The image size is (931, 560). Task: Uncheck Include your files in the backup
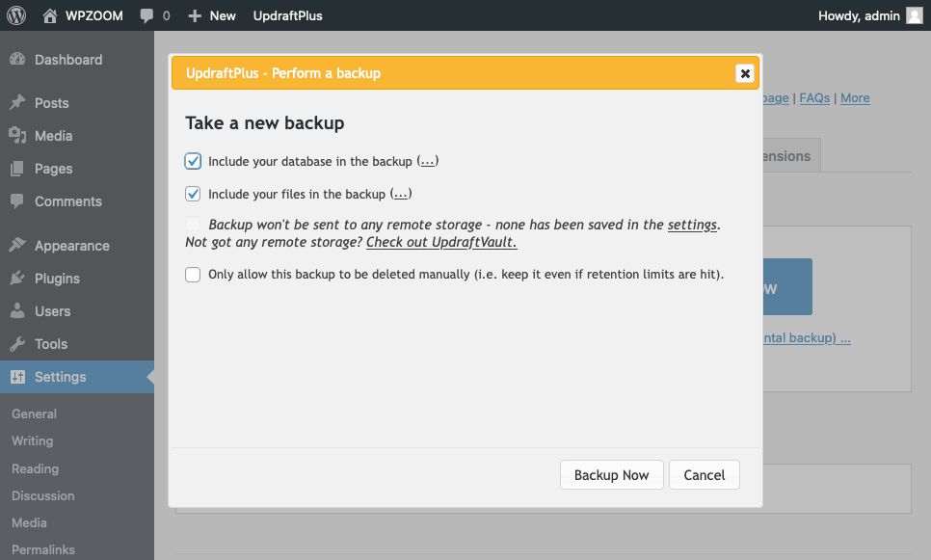(193, 194)
